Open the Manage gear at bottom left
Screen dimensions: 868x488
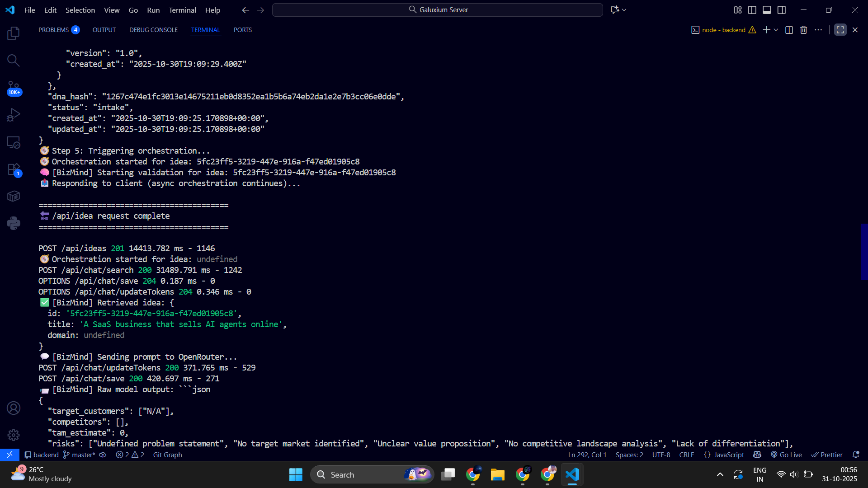point(14,435)
